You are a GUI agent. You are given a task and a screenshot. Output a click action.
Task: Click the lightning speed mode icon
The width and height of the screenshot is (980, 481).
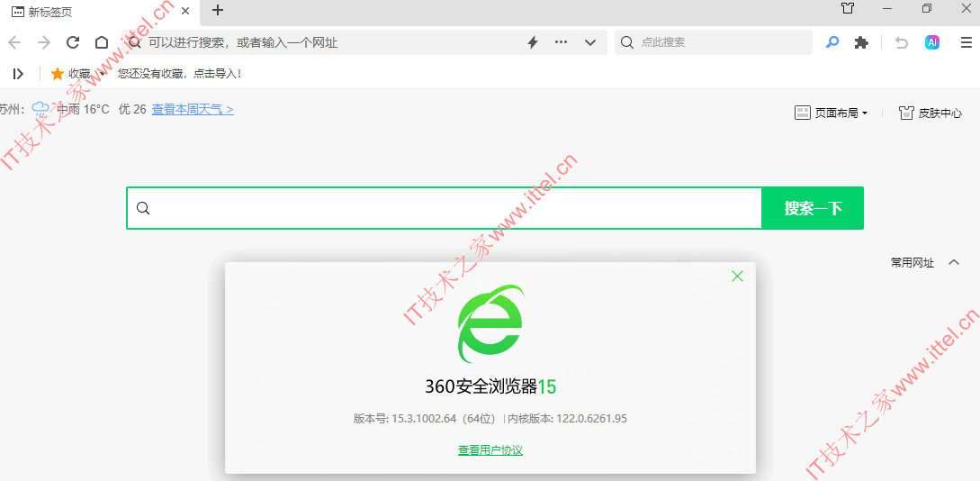[533, 42]
